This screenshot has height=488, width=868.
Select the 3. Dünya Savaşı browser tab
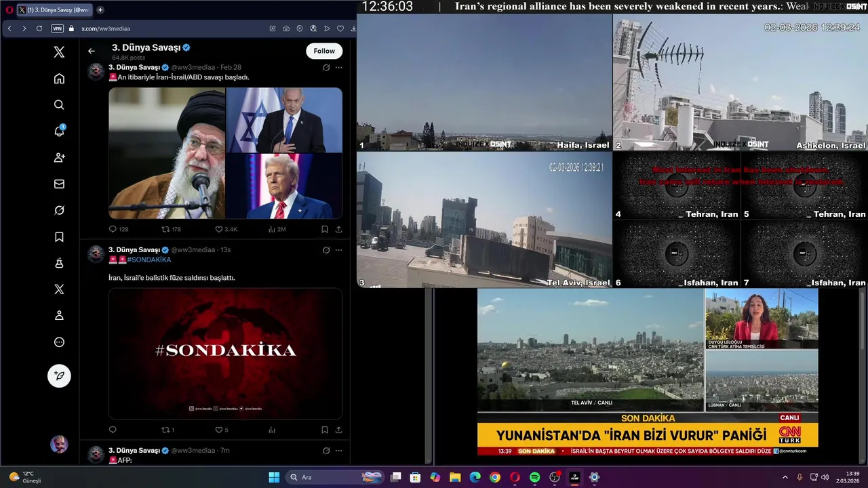pos(54,10)
